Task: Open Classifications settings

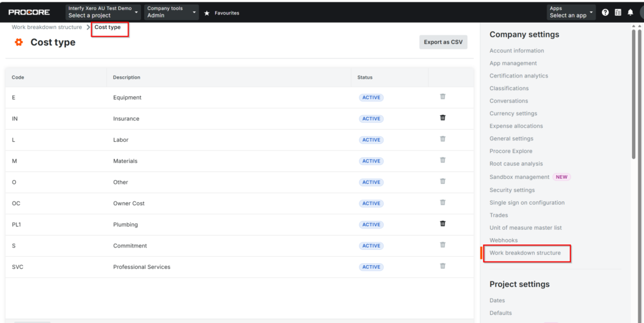Action: 509,88
